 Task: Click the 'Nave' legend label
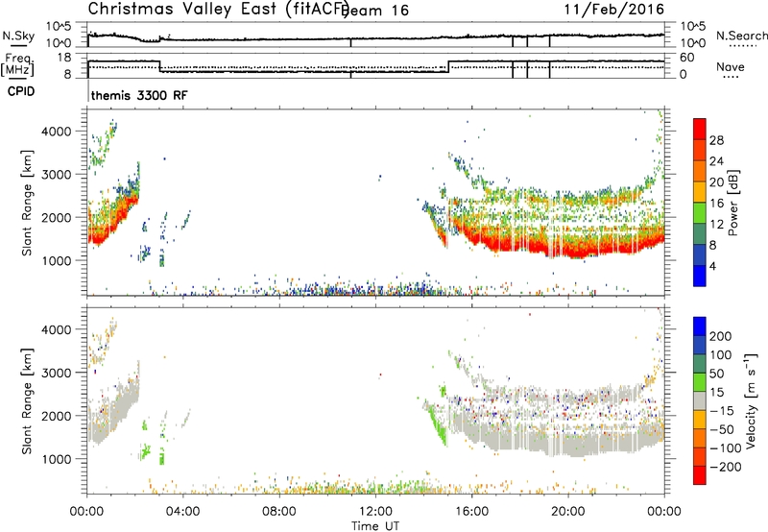click(x=731, y=66)
